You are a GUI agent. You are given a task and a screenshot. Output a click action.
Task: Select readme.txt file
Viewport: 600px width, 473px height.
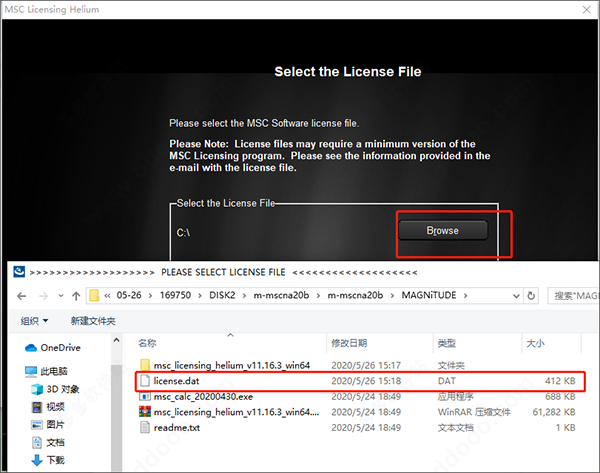click(x=177, y=427)
